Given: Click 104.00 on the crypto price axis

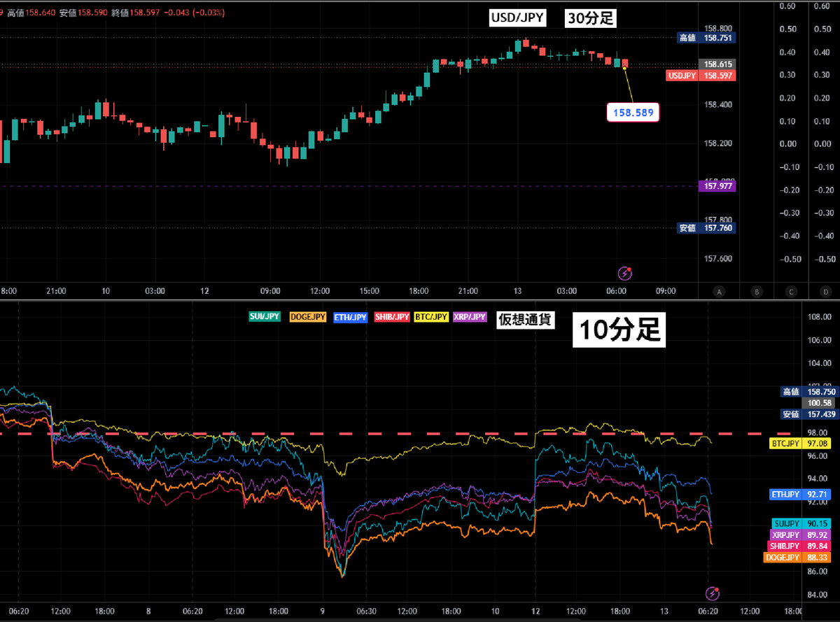Looking at the screenshot, I should click(x=818, y=364).
